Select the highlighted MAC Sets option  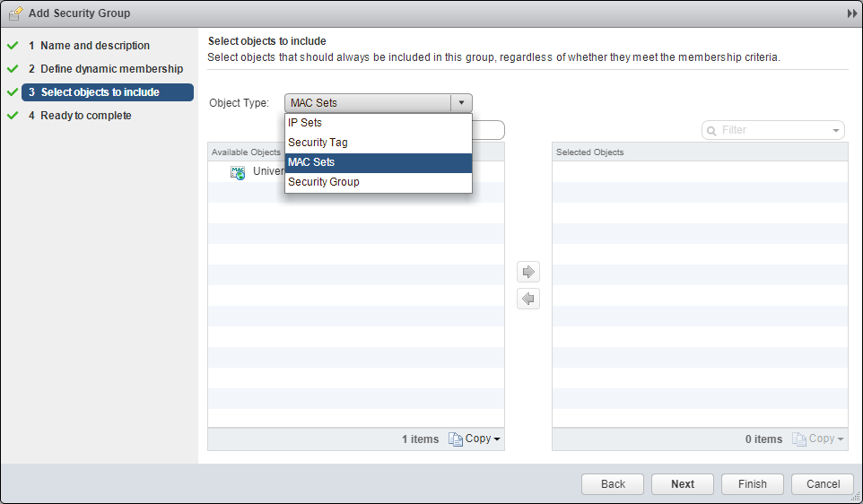click(311, 162)
